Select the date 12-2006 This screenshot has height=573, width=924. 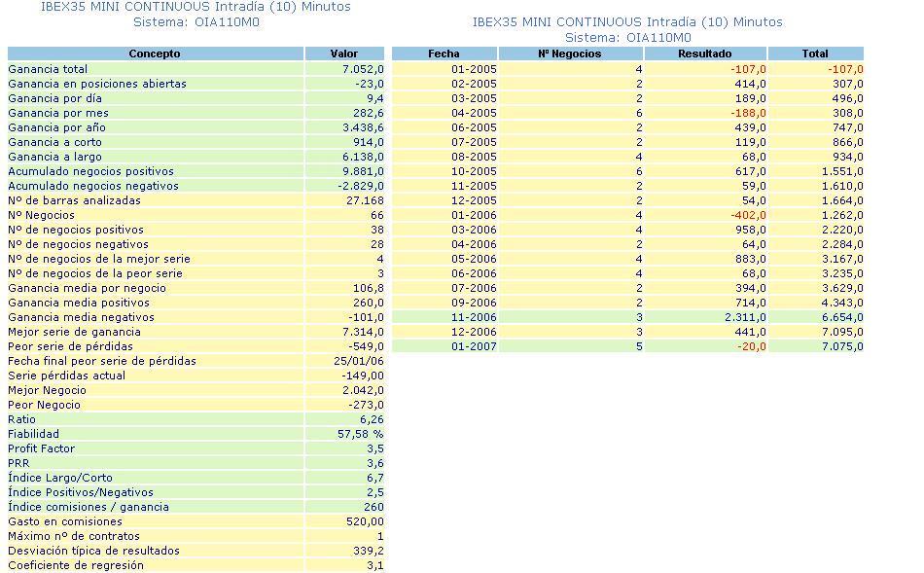[474, 332]
